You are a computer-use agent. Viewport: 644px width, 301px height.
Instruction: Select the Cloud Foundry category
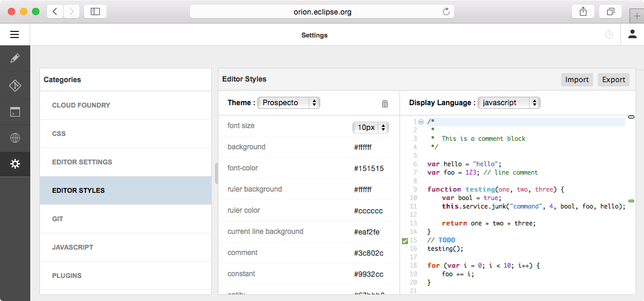click(x=81, y=105)
